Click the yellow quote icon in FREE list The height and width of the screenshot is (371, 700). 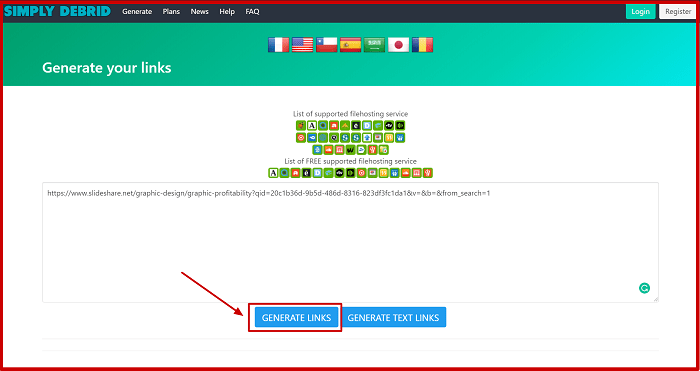click(x=383, y=173)
